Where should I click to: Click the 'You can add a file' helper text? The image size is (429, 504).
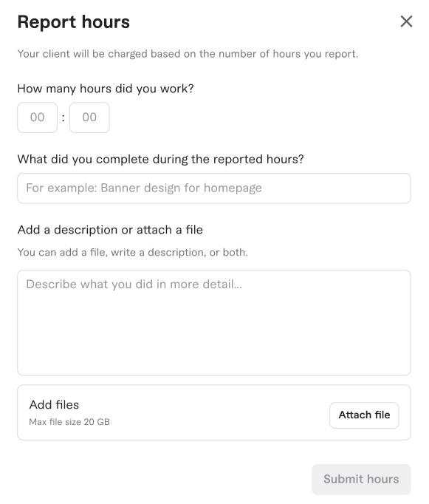[133, 252]
